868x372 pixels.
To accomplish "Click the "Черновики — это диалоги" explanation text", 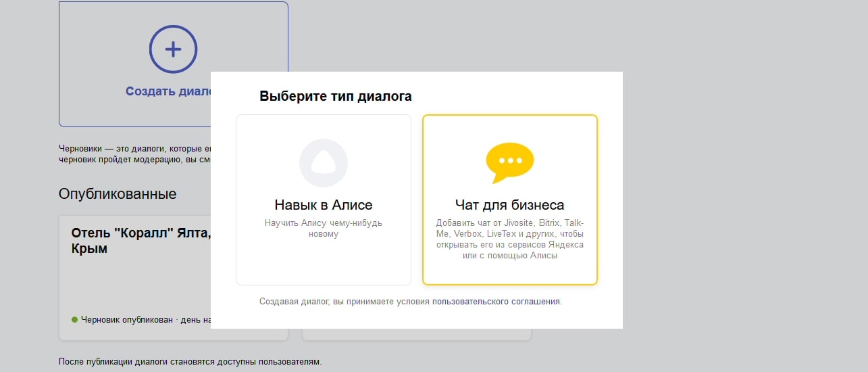I will 135,154.
